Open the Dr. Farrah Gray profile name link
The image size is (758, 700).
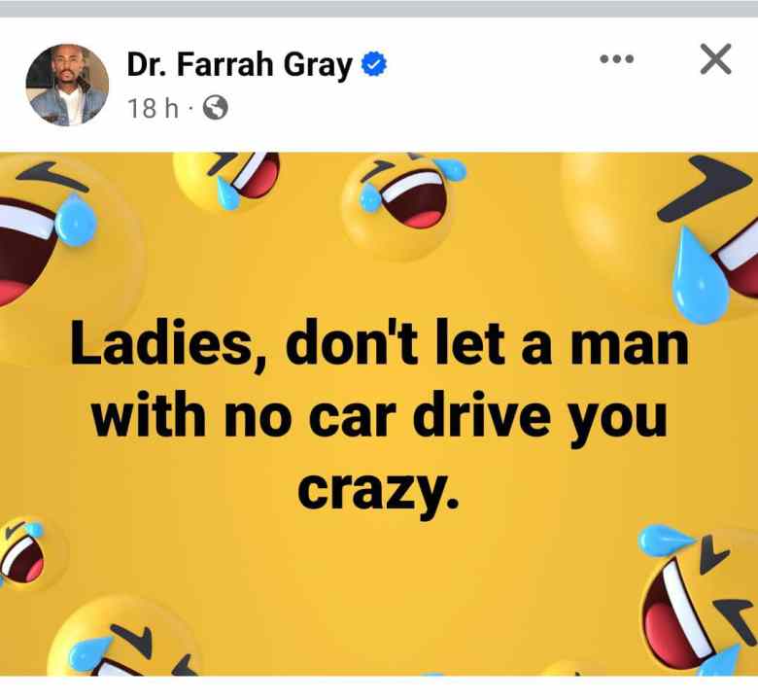tap(239, 65)
